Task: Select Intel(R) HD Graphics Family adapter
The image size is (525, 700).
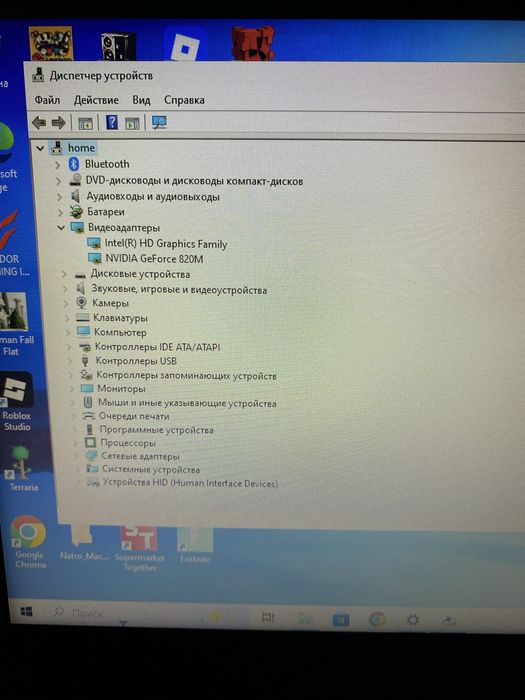Action: [x=166, y=244]
